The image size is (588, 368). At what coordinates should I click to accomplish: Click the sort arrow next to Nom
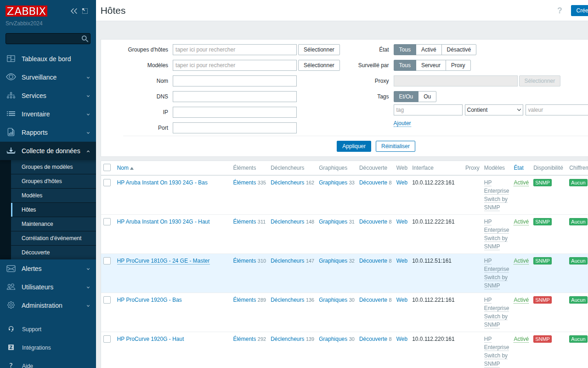click(132, 168)
